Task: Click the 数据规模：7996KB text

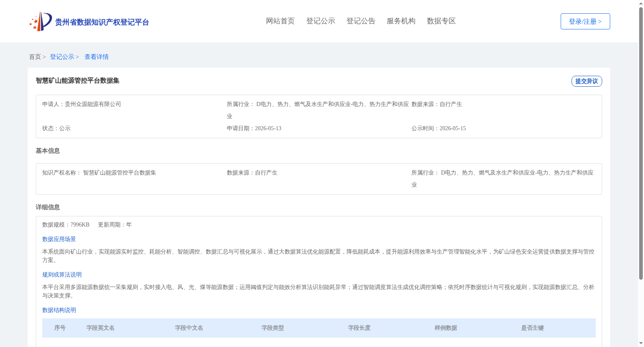Action: [66, 224]
